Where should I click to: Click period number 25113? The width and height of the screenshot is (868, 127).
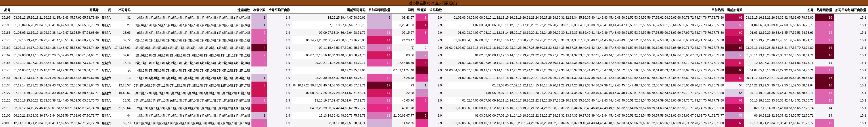pos(6,108)
